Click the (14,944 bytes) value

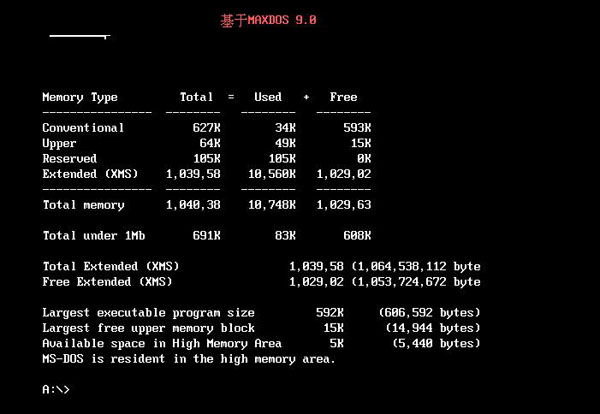[433, 328]
